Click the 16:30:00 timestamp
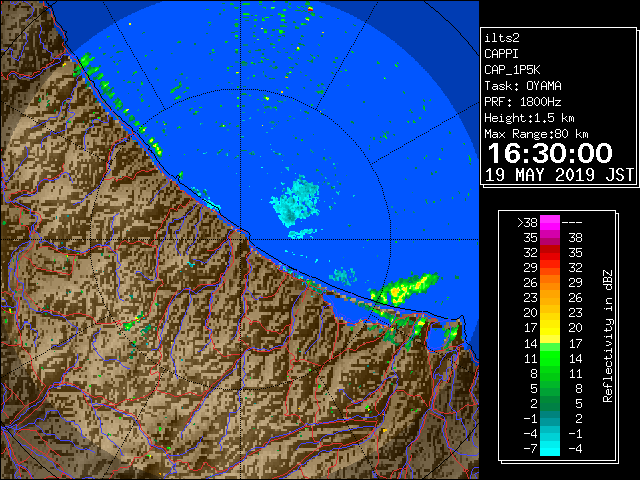The image size is (640, 480). pos(550,153)
